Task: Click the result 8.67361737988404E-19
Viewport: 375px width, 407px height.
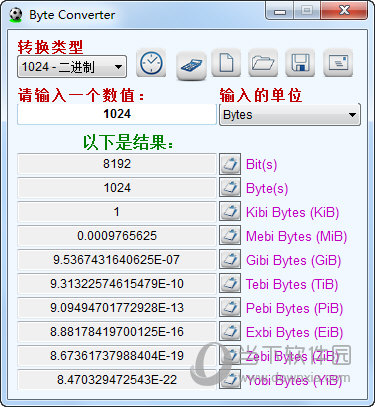Action: tap(117, 356)
